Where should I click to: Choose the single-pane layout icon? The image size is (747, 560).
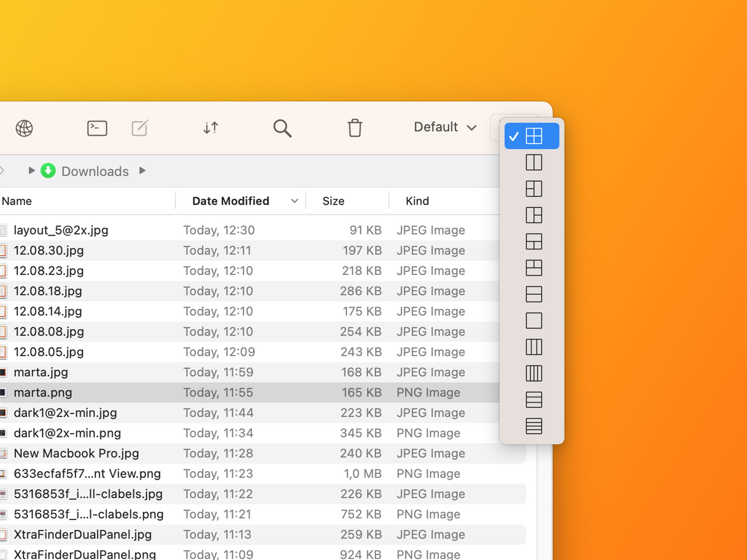point(533,321)
